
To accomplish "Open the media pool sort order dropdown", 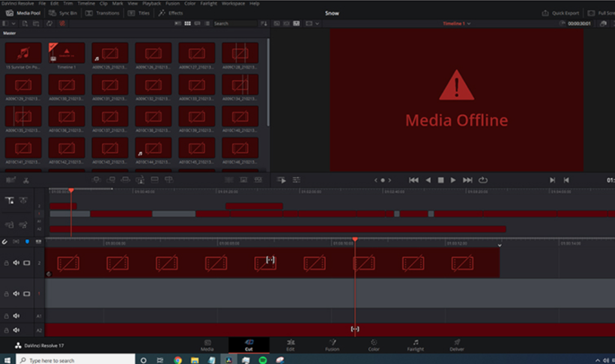I will point(264,23).
